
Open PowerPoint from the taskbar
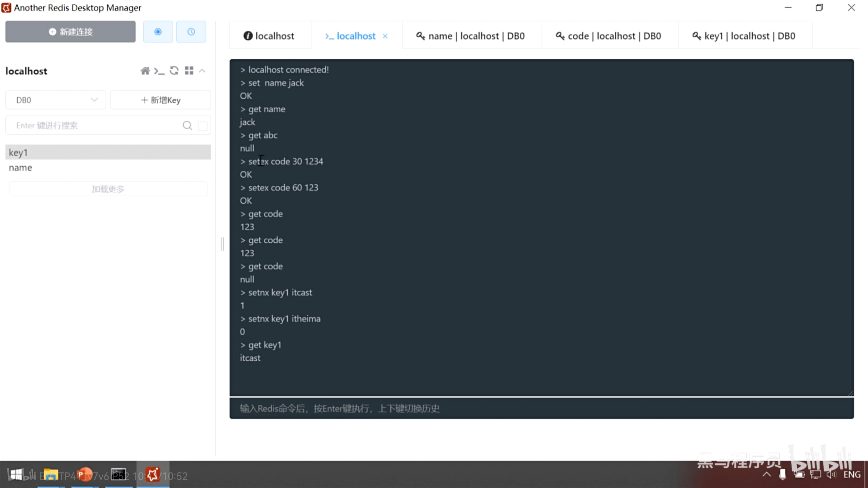85,475
